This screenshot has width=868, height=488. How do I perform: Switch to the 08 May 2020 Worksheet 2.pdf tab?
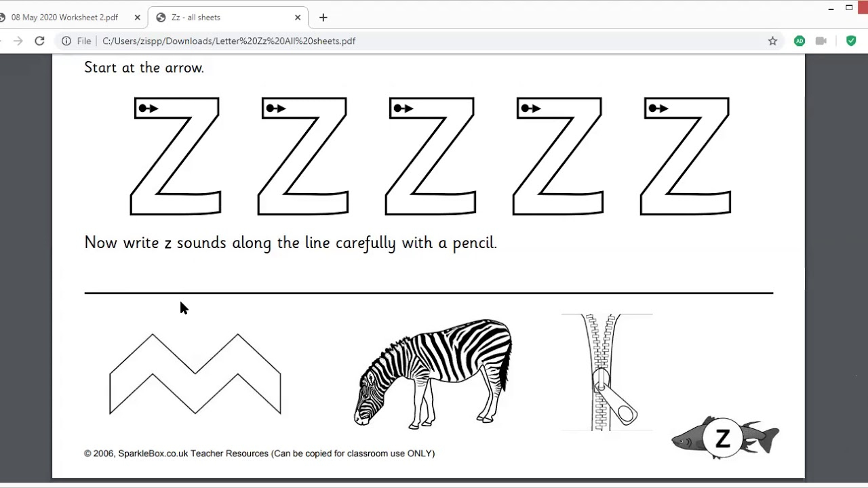point(65,18)
